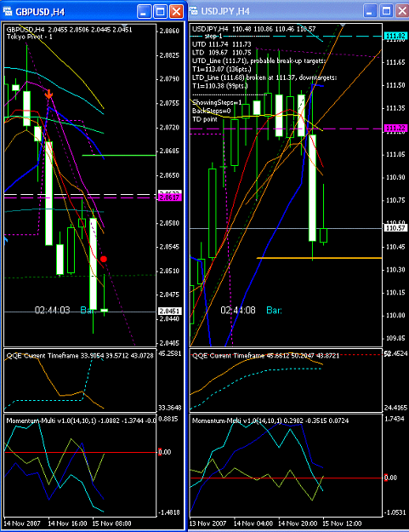Viewport: 409px width, 532px height.
Task: Maximize the GBPUSD,H4 chart window
Action: (160, 12)
